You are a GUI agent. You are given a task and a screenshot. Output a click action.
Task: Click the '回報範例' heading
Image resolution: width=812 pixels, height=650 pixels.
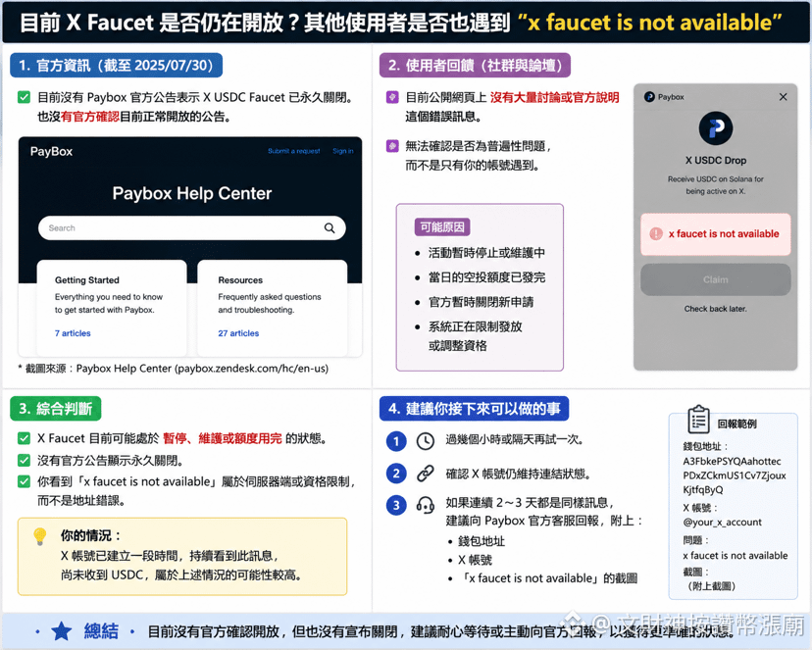click(x=736, y=424)
